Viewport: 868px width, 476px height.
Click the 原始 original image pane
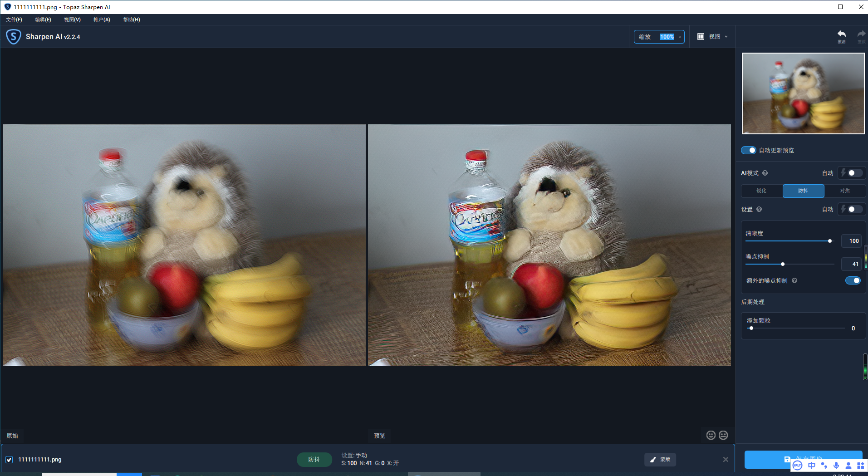tap(184, 245)
